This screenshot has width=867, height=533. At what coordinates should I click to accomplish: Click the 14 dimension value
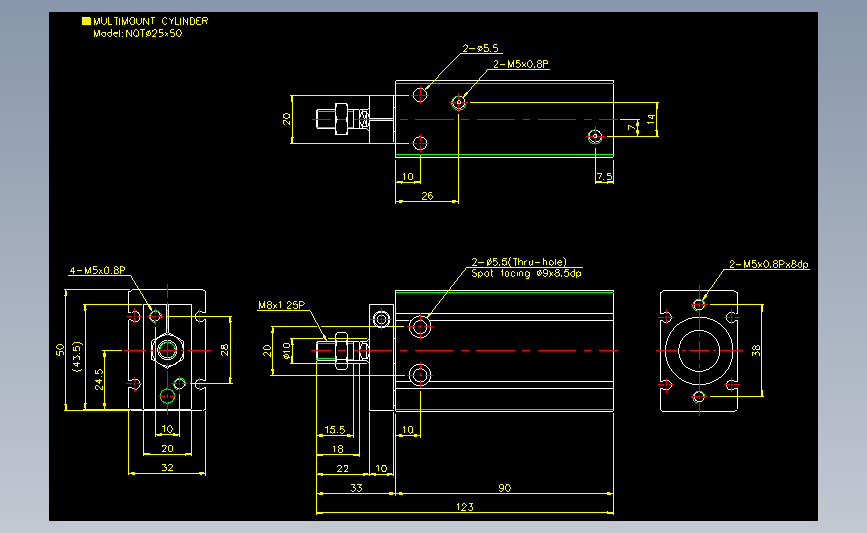(651, 118)
